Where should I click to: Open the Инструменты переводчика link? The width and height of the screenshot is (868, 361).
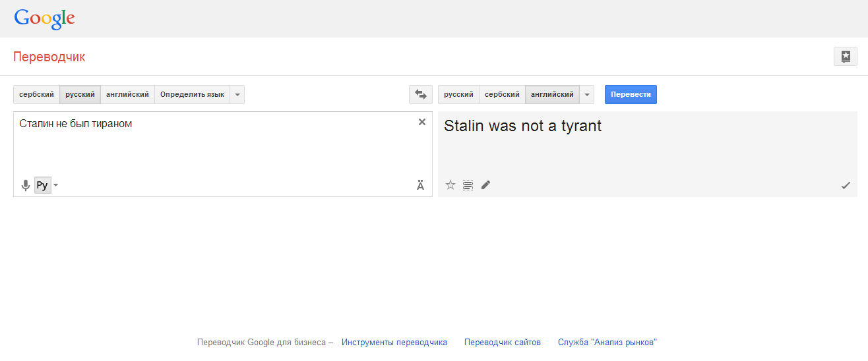pyautogui.click(x=394, y=343)
